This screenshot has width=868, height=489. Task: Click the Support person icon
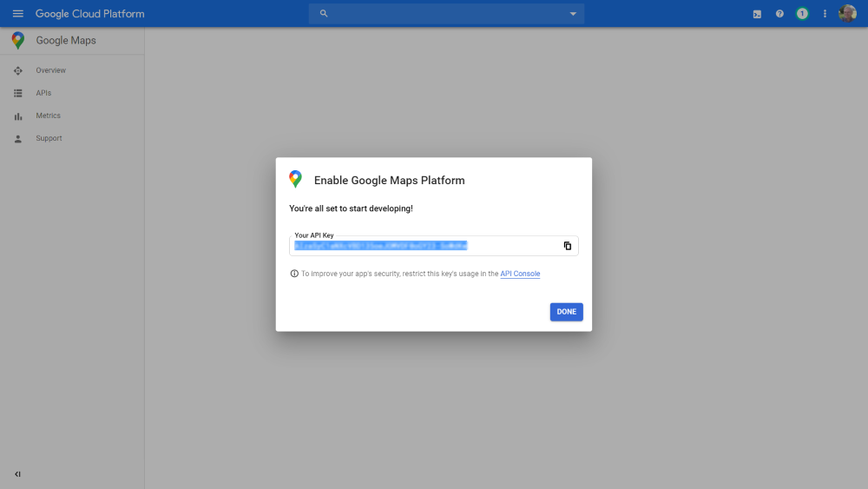pos(17,139)
